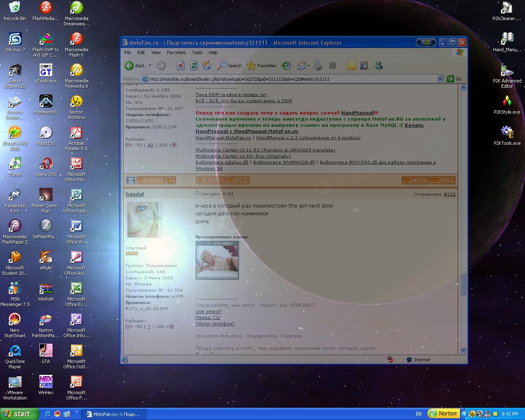Increase Sandal's rating with plus icon
The height and width of the screenshot is (420, 525).
tap(171, 326)
